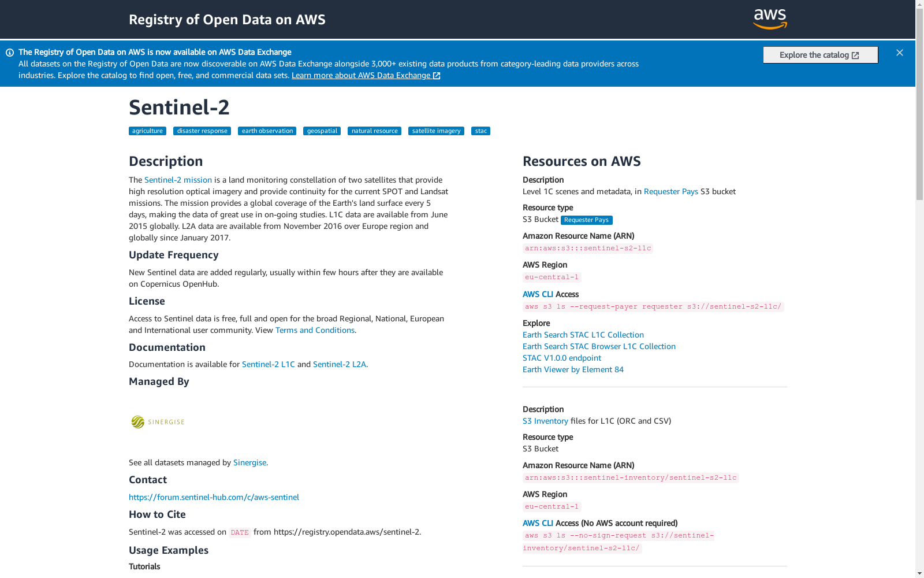View all datasets managed by Sinergise
Screen dimensions: 924x578
(249, 462)
